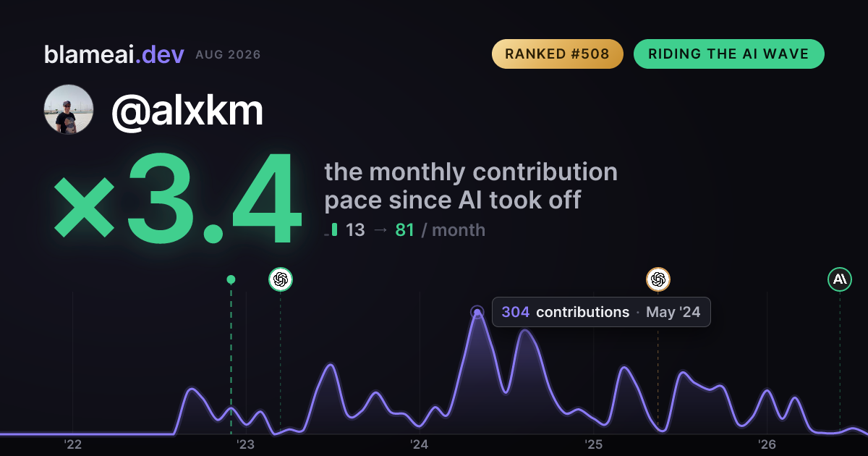The height and width of the screenshot is (456, 868).
Task: Click the RIDING THE AI WAVE badge
Action: coord(729,54)
